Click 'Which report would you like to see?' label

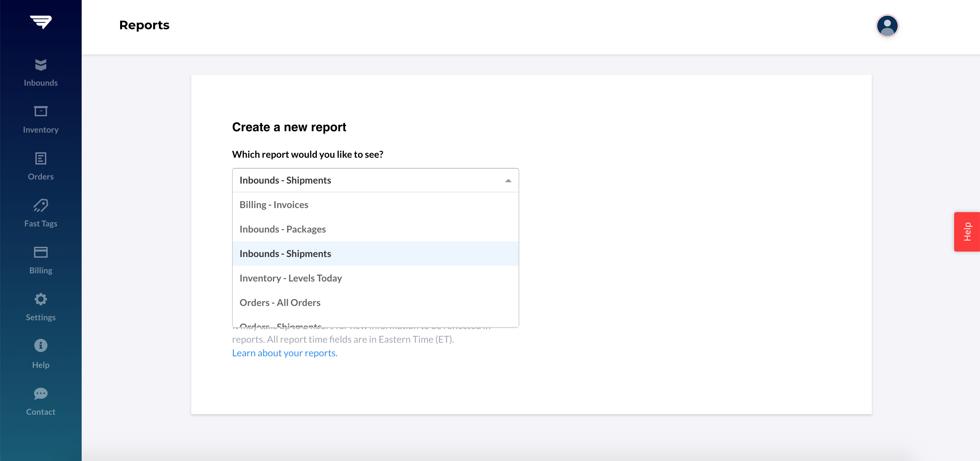[307, 154]
